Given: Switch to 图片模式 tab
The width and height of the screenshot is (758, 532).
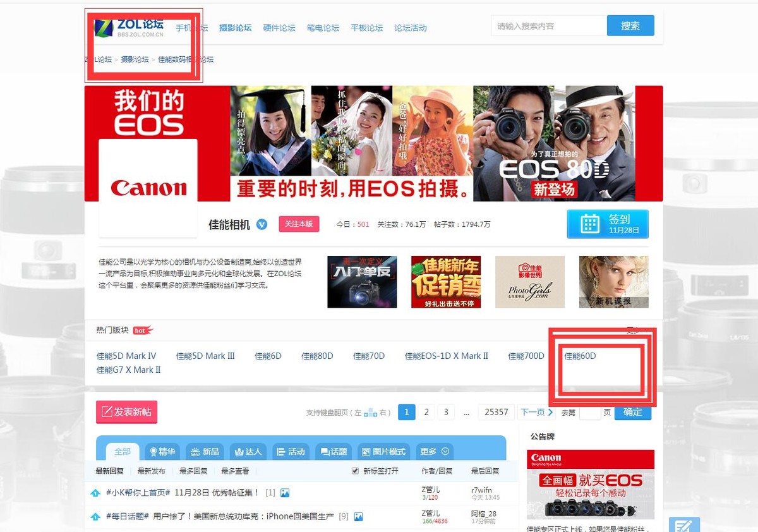Looking at the screenshot, I should coord(384,452).
